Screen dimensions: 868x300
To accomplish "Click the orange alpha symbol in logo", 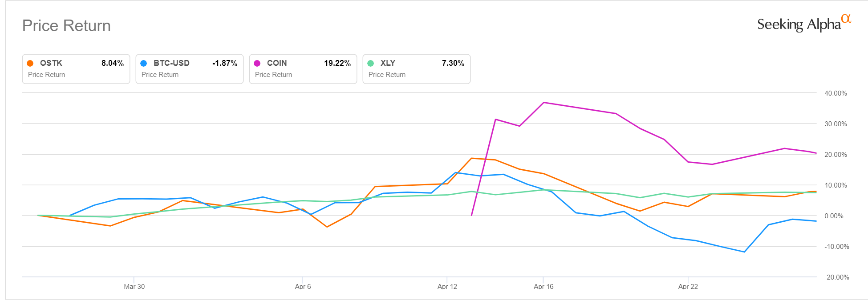I will tap(846, 19).
